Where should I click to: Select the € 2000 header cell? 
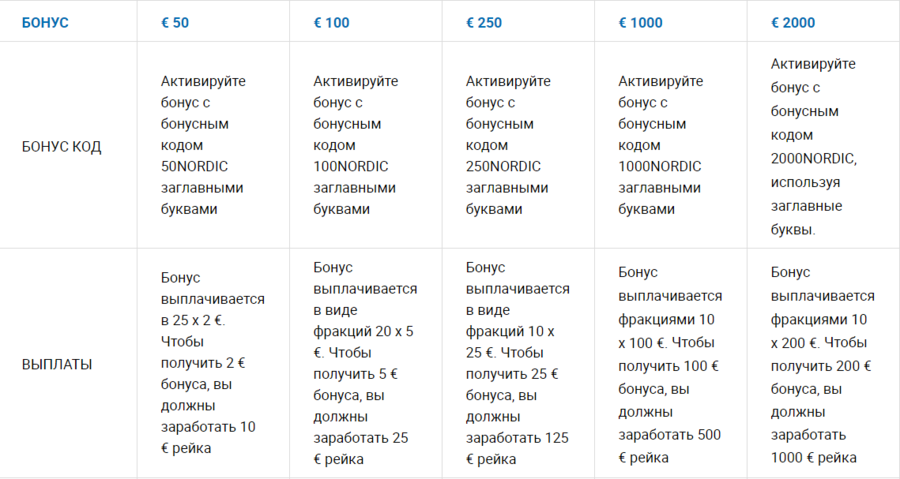click(793, 22)
